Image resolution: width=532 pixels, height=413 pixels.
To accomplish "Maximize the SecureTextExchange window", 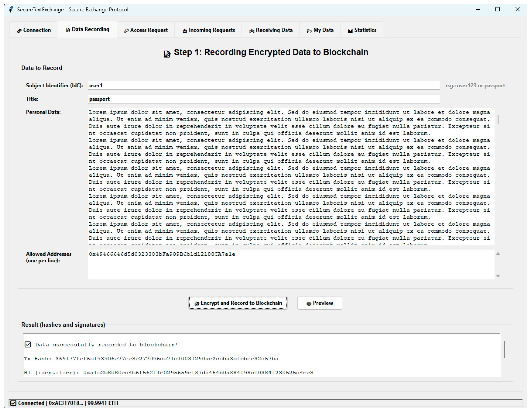I will pyautogui.click(x=498, y=9).
